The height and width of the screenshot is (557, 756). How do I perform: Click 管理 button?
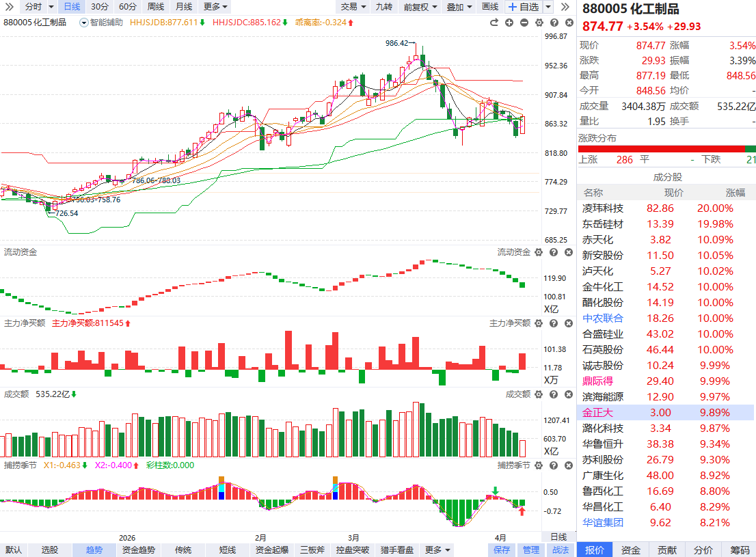pyautogui.click(x=531, y=550)
